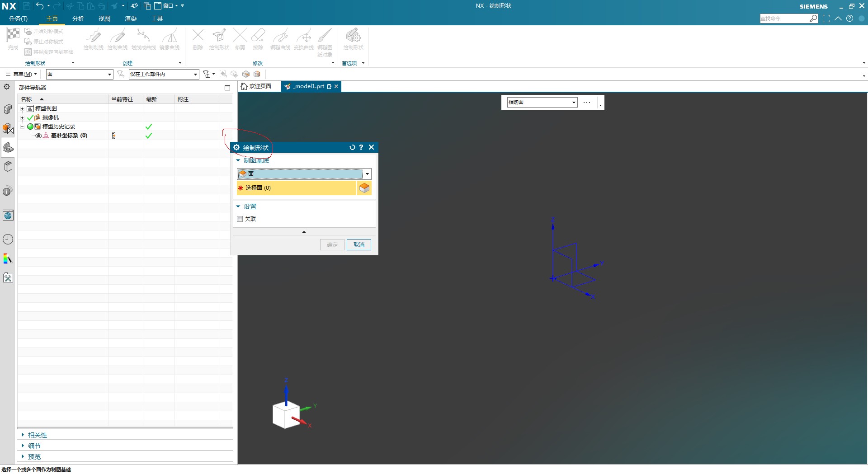Select the 变换曲线 transform curve tool

[304, 39]
